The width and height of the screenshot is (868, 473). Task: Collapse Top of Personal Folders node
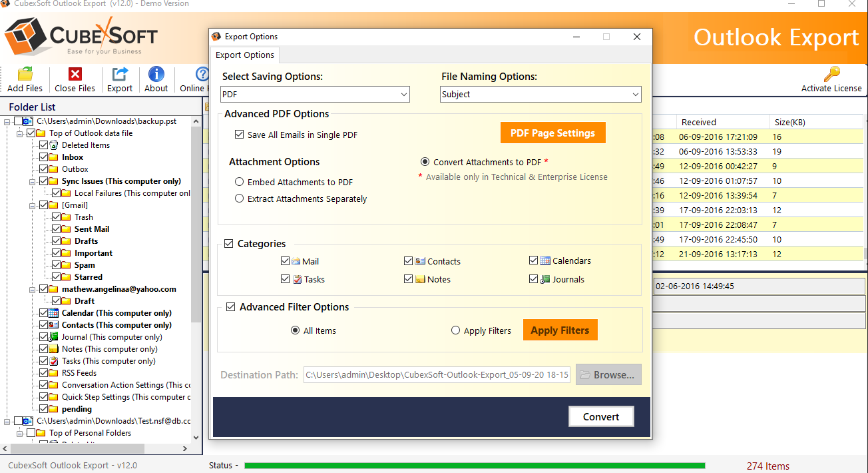(x=20, y=433)
